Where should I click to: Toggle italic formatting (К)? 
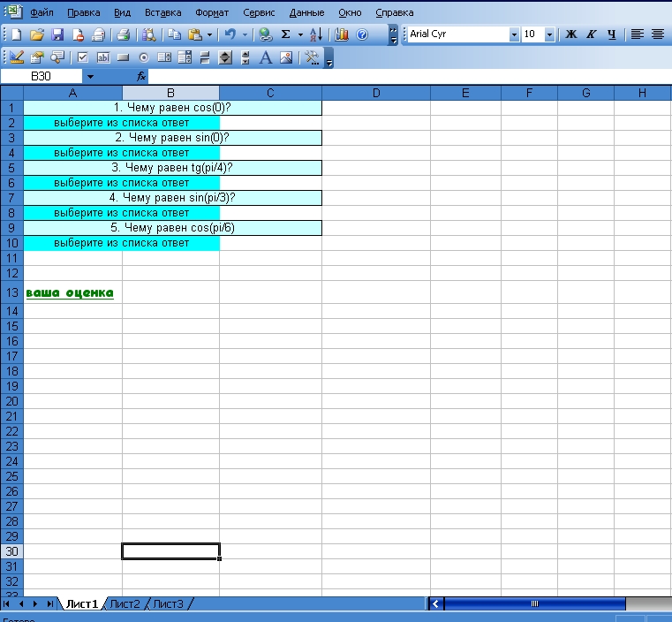click(592, 34)
